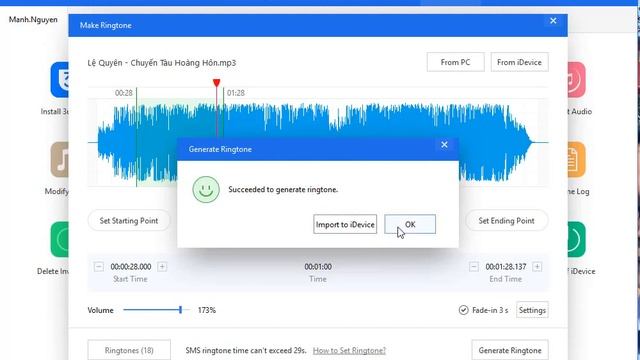Toggle the Fade-in 3 s checkbox
This screenshot has height=360, width=640.
click(x=463, y=310)
